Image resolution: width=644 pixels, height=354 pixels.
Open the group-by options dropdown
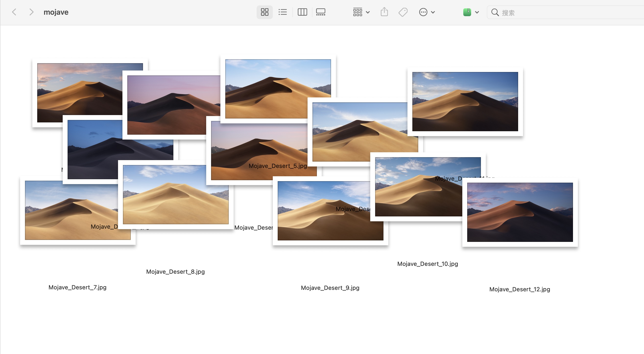pos(361,12)
